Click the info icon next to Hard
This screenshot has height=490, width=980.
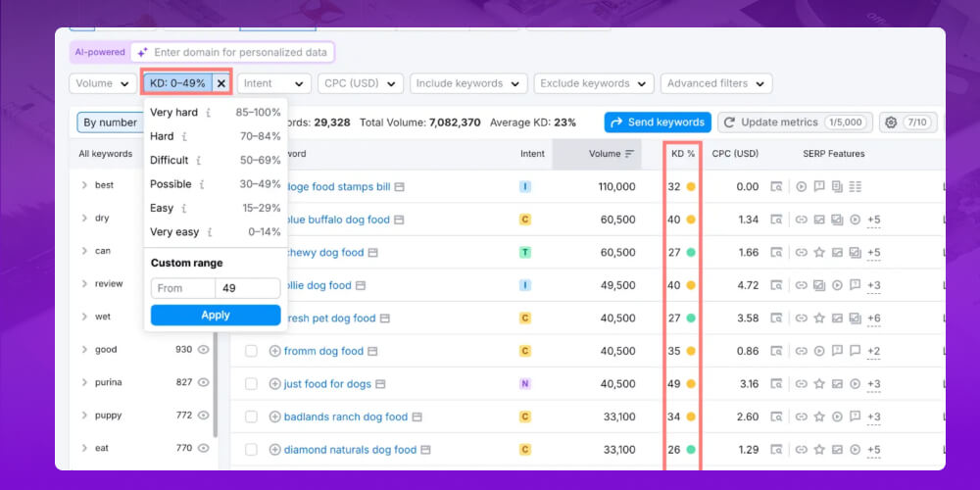click(184, 137)
